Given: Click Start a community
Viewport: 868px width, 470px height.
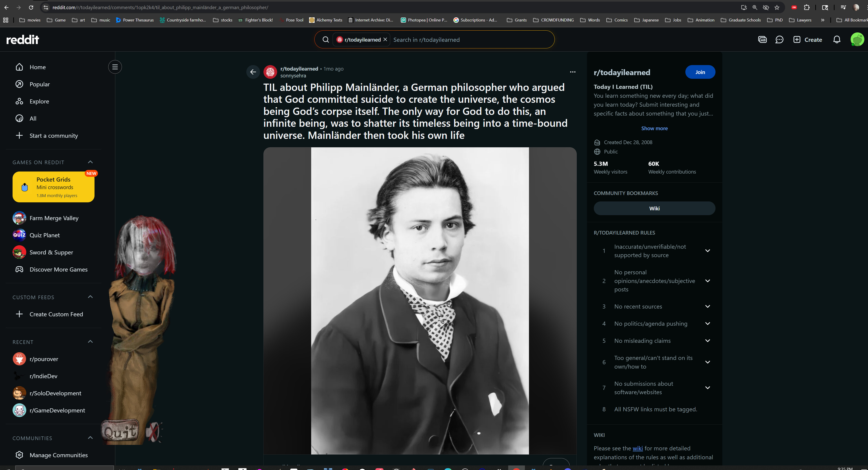Looking at the screenshot, I should 54,135.
